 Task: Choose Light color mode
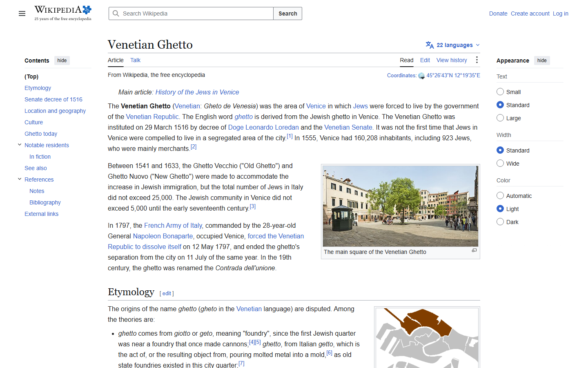[500, 209]
